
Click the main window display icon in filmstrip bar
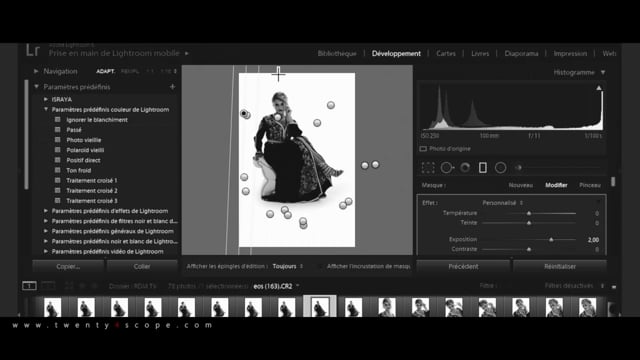pos(29,286)
